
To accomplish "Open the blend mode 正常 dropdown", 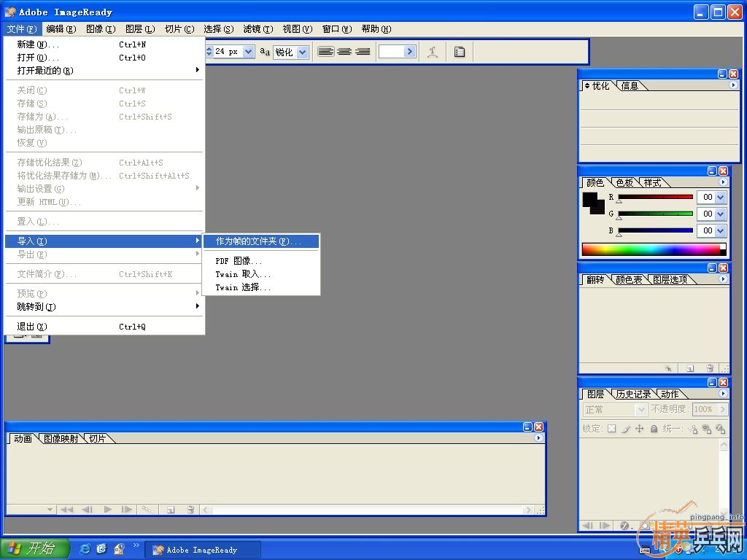I will [x=641, y=410].
